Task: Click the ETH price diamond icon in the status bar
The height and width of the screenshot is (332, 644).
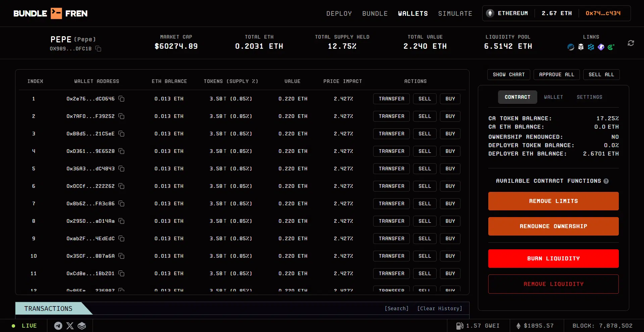Action: point(518,326)
